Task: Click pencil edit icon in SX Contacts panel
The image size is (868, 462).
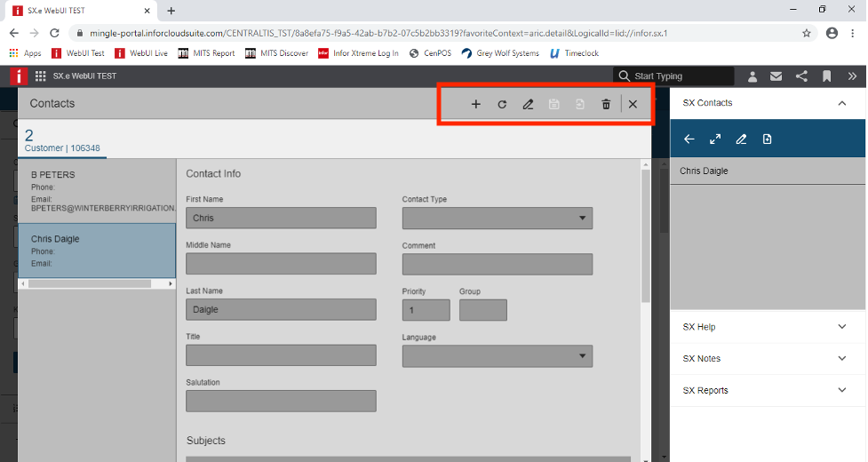Action: [x=741, y=139]
